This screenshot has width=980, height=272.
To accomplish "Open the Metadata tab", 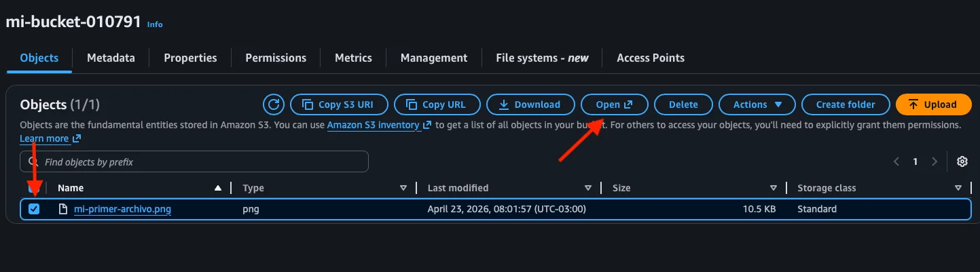I will [x=111, y=58].
